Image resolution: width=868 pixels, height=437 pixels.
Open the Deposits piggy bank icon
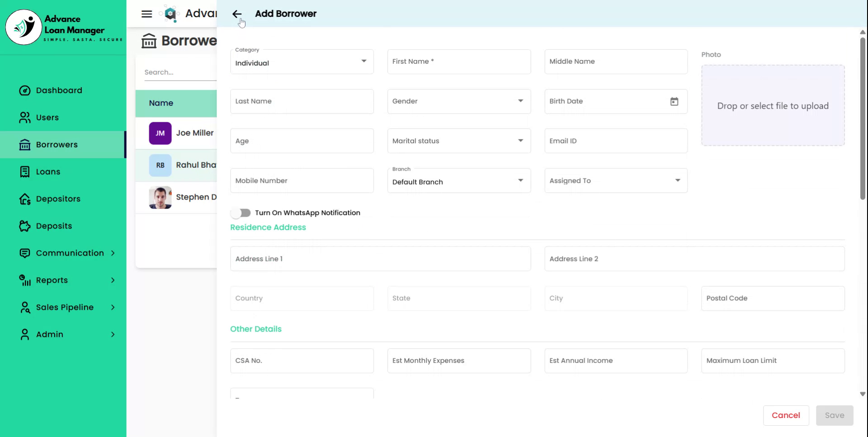tap(25, 226)
